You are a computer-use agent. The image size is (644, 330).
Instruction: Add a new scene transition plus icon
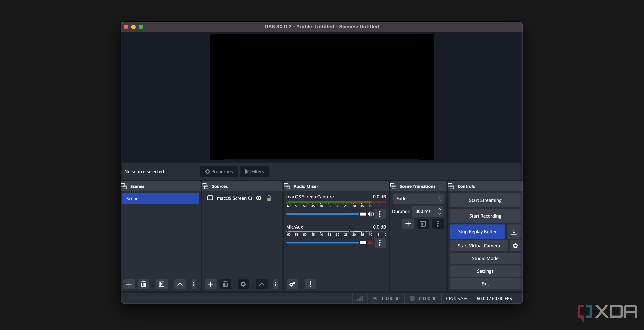(408, 224)
